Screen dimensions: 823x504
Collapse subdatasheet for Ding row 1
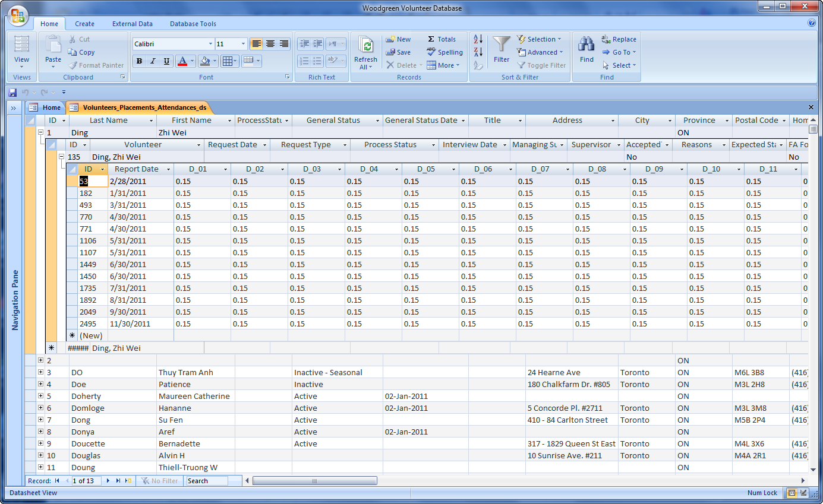(x=40, y=132)
